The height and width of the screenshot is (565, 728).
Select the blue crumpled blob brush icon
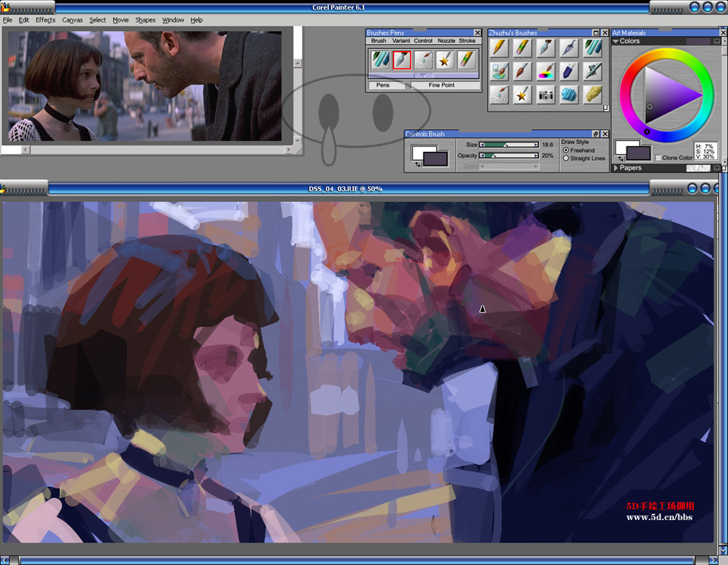click(569, 94)
